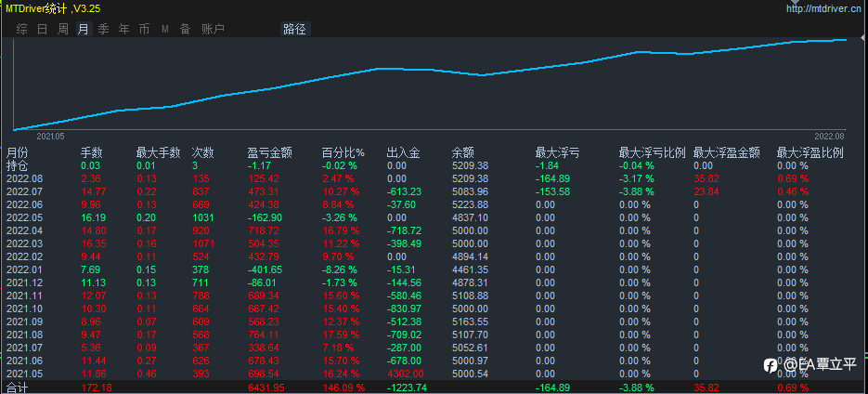Open the 币 currency tab
This screenshot has width=868, height=394.
(144, 30)
